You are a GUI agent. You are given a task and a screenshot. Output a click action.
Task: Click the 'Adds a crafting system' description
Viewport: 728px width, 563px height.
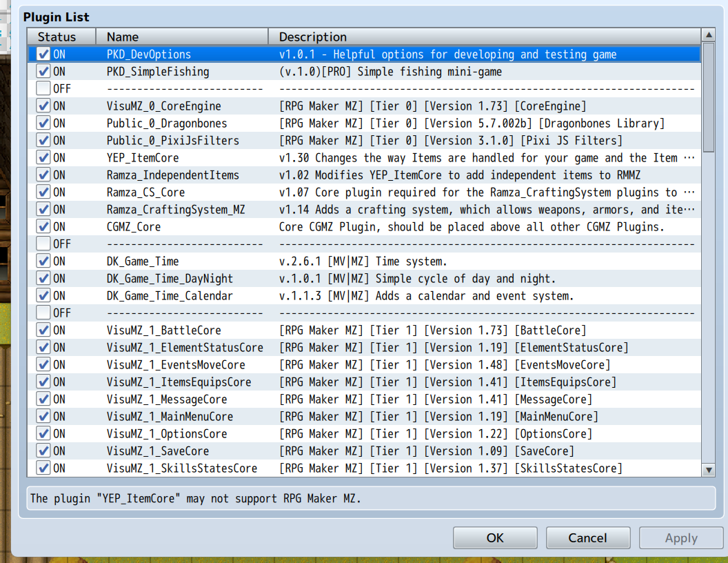point(487,210)
